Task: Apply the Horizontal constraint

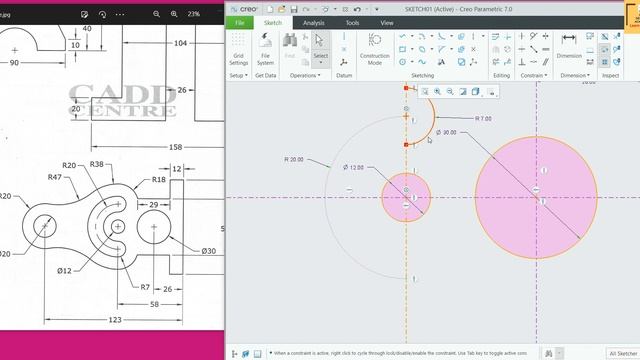Action: pos(522,49)
